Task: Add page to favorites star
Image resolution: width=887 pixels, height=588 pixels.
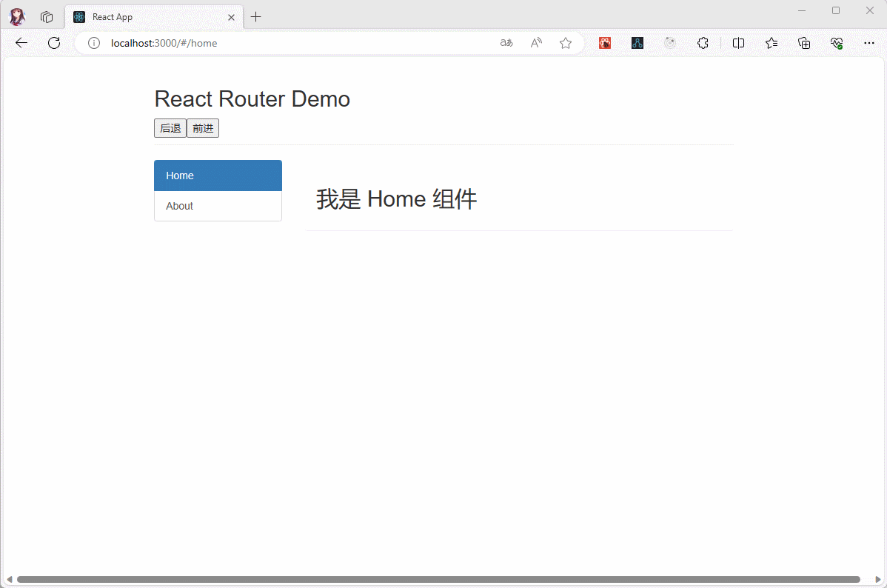Action: 566,43
